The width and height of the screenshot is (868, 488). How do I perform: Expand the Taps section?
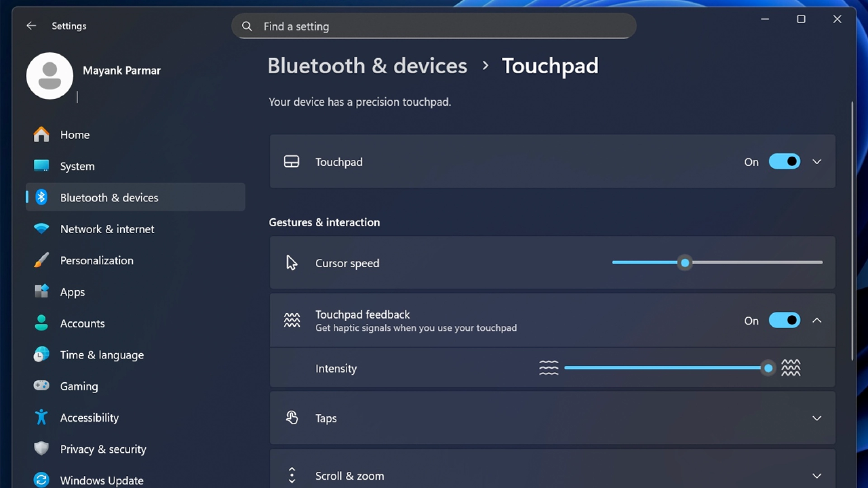tap(817, 418)
